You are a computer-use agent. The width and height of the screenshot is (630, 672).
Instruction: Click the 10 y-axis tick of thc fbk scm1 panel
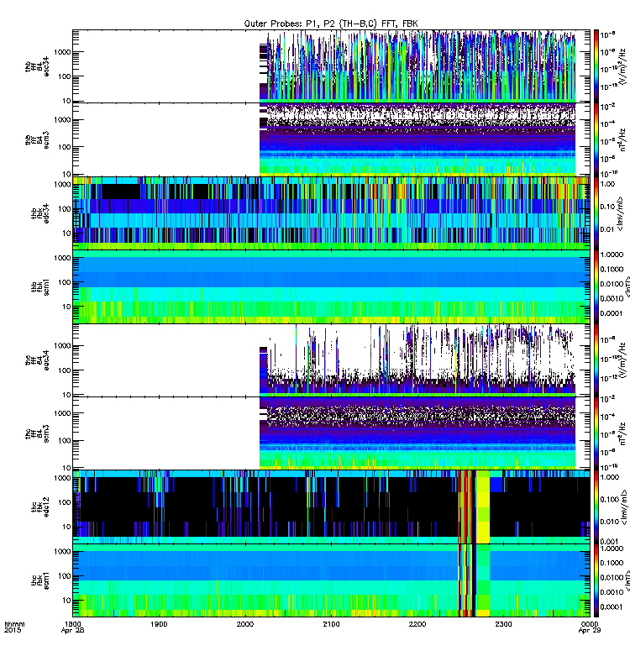point(67,601)
